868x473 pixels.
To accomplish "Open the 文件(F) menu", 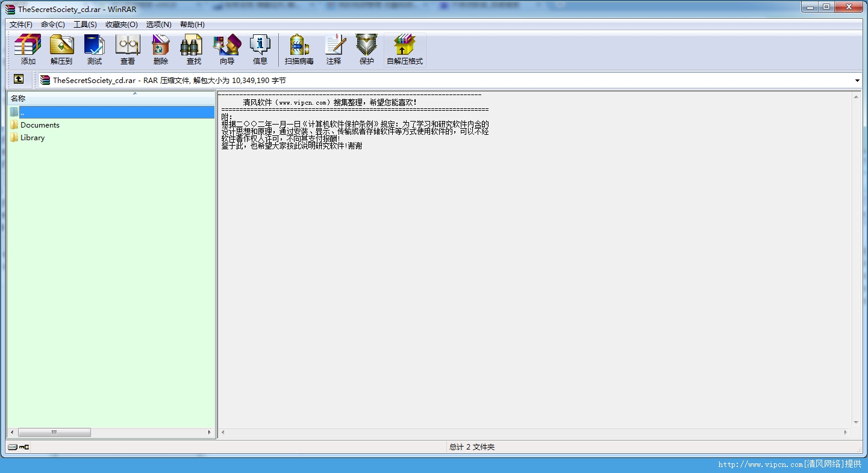I will pyautogui.click(x=21, y=25).
